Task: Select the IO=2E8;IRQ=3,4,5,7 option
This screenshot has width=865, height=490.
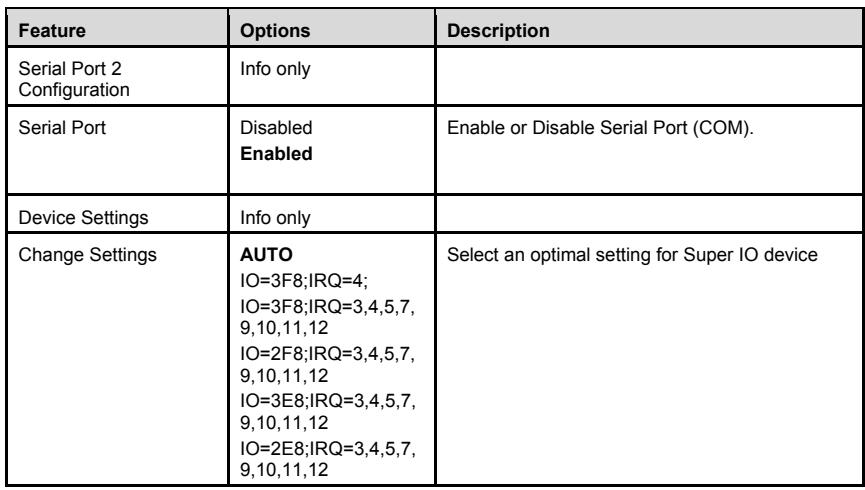Action: click(328, 459)
